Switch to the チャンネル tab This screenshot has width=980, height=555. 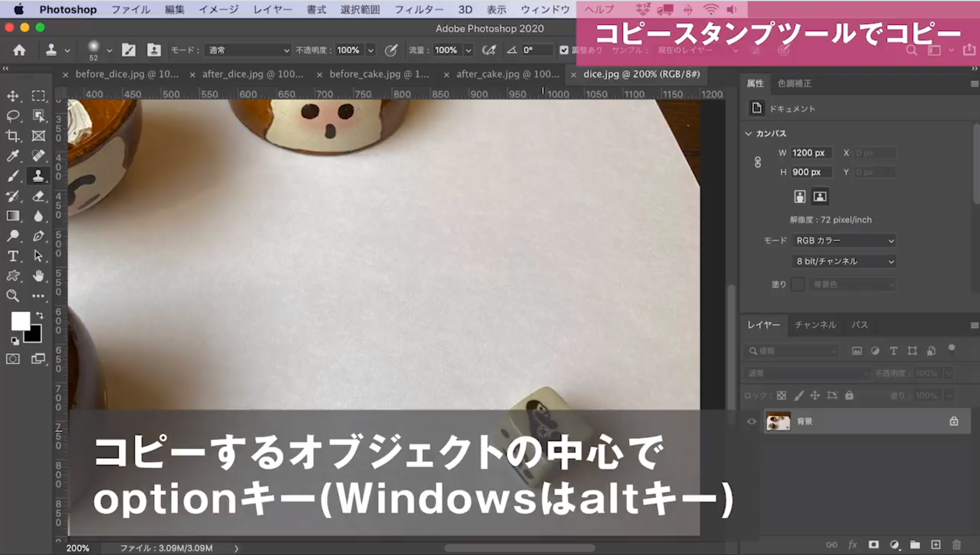[x=815, y=325]
